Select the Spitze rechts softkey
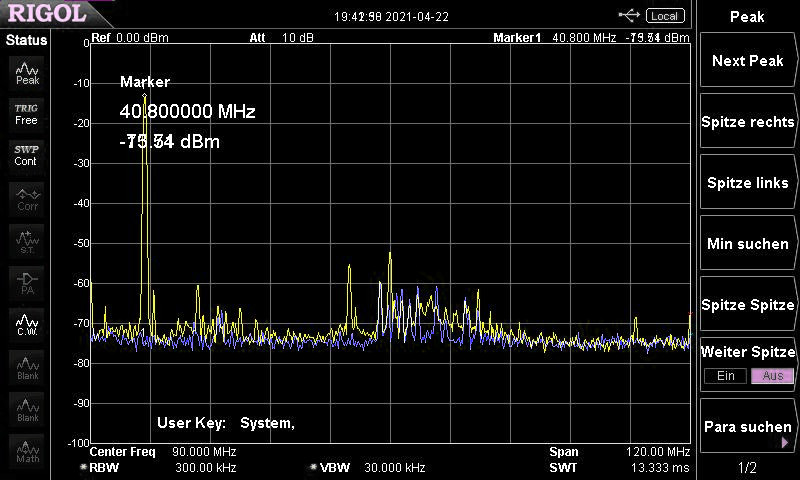 tap(747, 122)
